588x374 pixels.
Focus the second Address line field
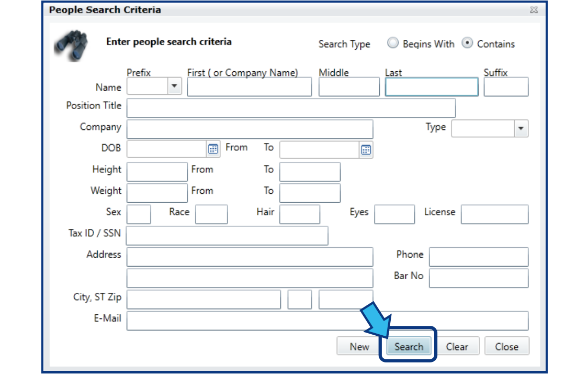250,278
